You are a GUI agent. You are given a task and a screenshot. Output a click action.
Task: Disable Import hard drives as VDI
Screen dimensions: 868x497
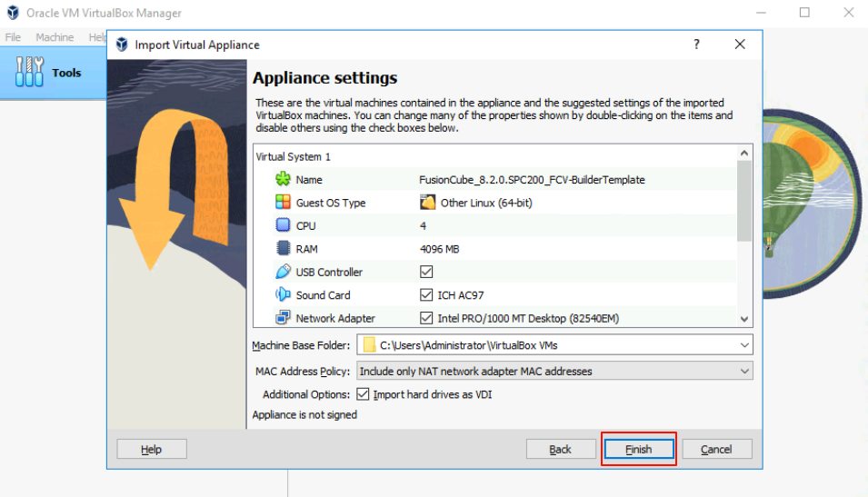pos(364,394)
